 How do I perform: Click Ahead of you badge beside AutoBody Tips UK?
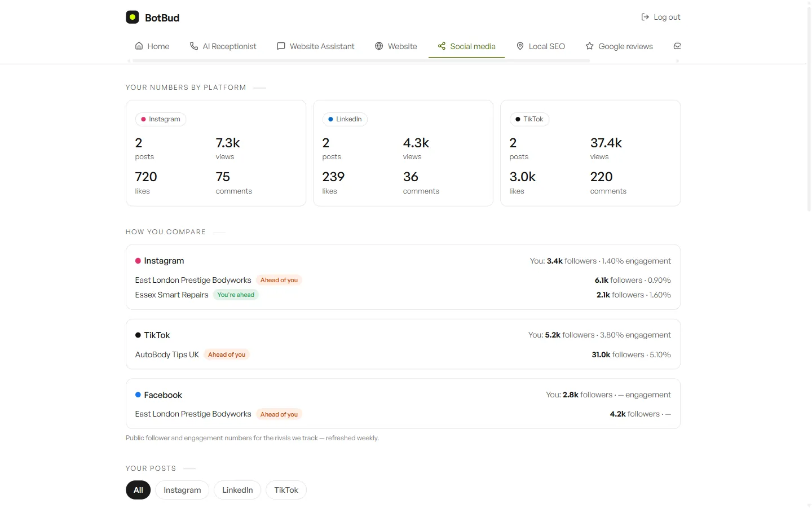[227, 354]
